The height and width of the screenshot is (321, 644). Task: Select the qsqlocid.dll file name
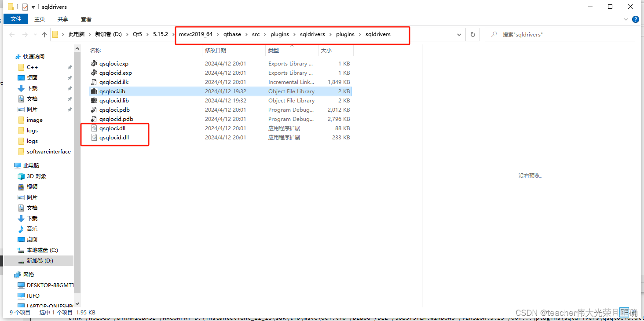(x=114, y=137)
